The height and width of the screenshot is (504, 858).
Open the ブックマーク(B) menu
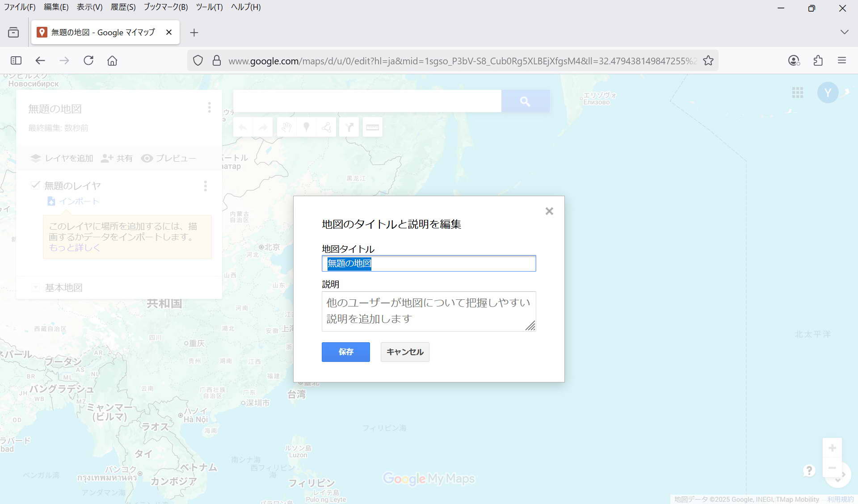click(166, 7)
